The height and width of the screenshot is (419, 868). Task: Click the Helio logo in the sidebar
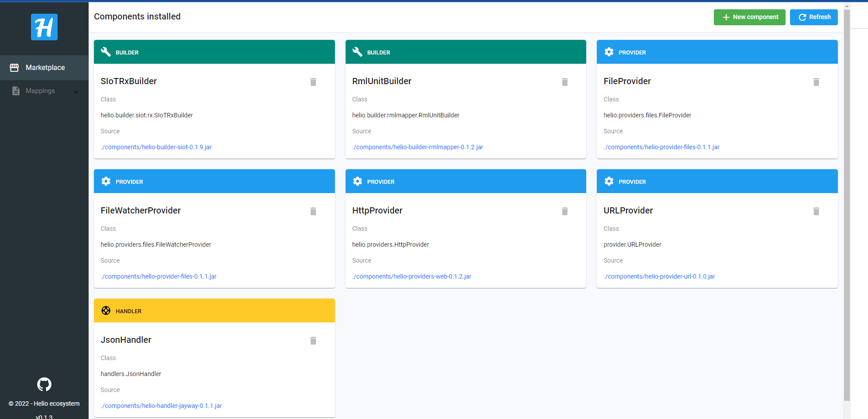[x=44, y=27]
